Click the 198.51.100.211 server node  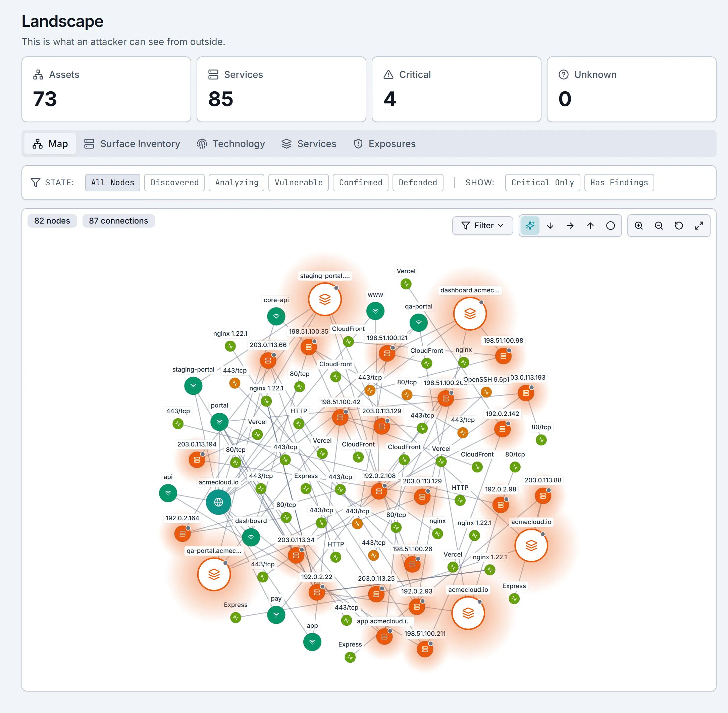pyautogui.click(x=425, y=649)
